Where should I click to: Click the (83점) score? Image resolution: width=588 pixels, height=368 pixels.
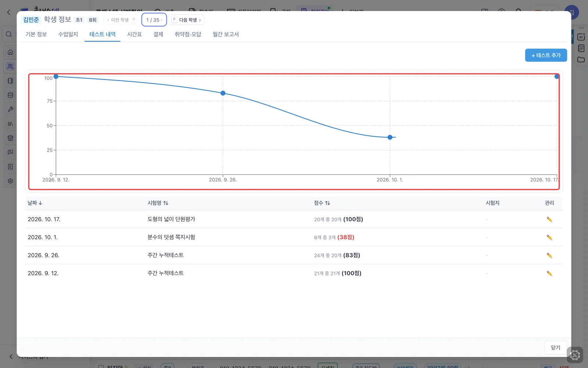352,255
